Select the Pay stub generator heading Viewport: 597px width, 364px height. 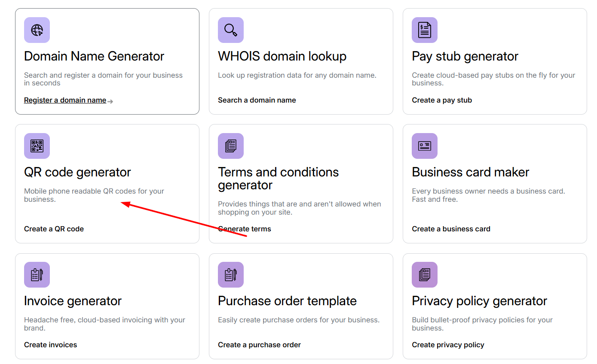coord(465,56)
